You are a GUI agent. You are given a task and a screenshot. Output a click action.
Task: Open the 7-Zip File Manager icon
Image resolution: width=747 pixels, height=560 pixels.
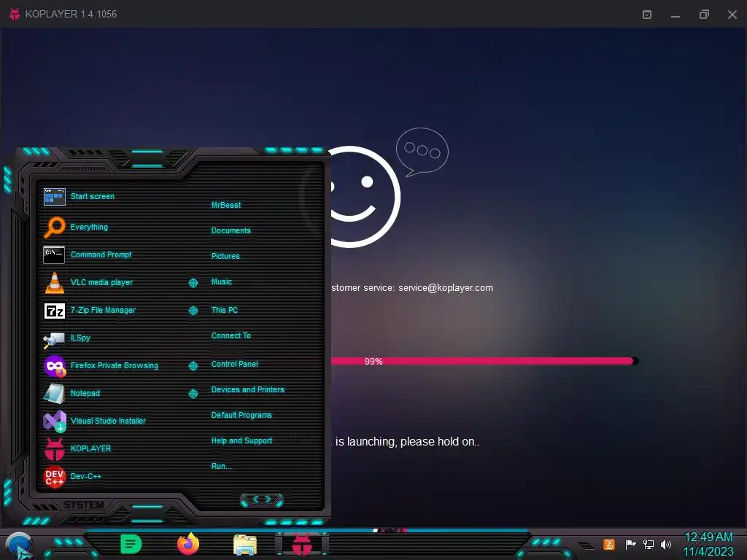(54, 311)
